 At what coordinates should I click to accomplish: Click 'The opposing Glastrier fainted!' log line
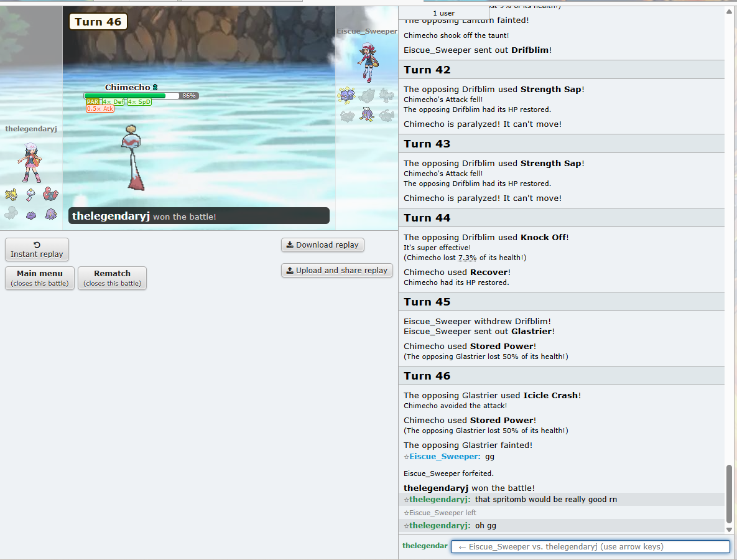(468, 446)
